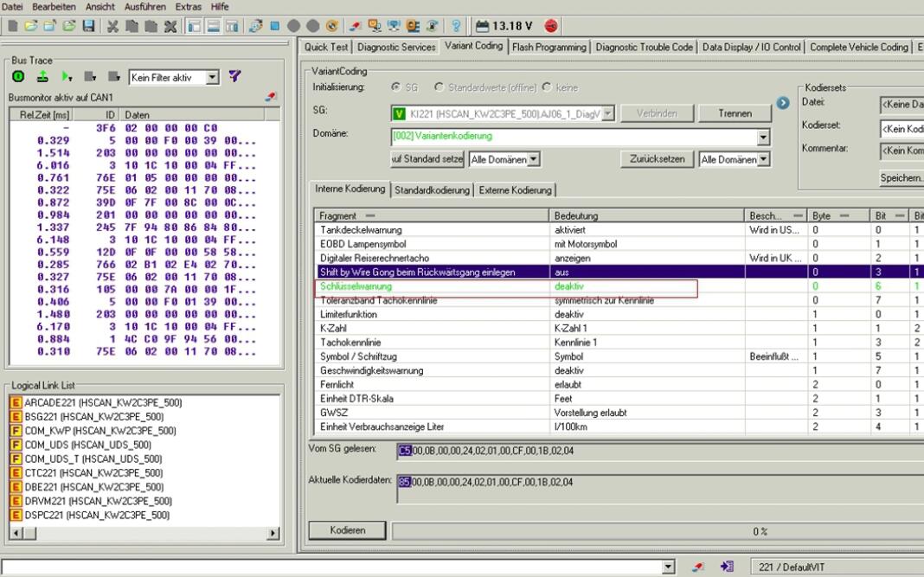The image size is (924, 577).
Task: Click the Vom SG gelesen field
Action: tap(660, 451)
